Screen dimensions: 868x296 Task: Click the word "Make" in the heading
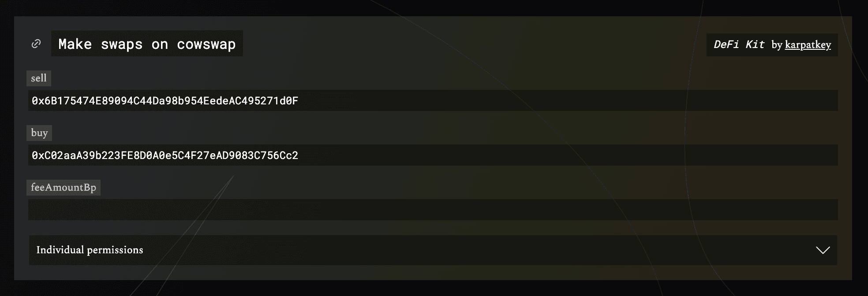(75, 44)
